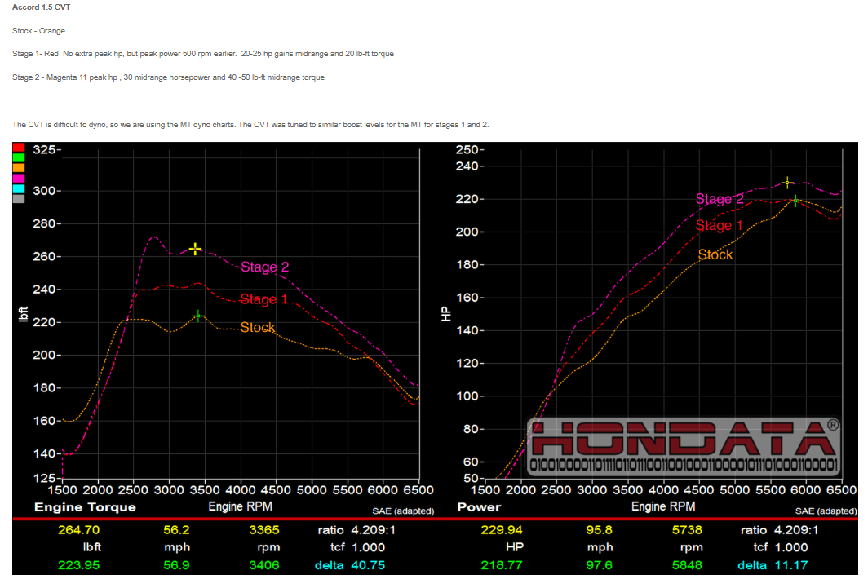The width and height of the screenshot is (868, 588).
Task: Select Stage 2 label on torque chart
Action: point(264,267)
